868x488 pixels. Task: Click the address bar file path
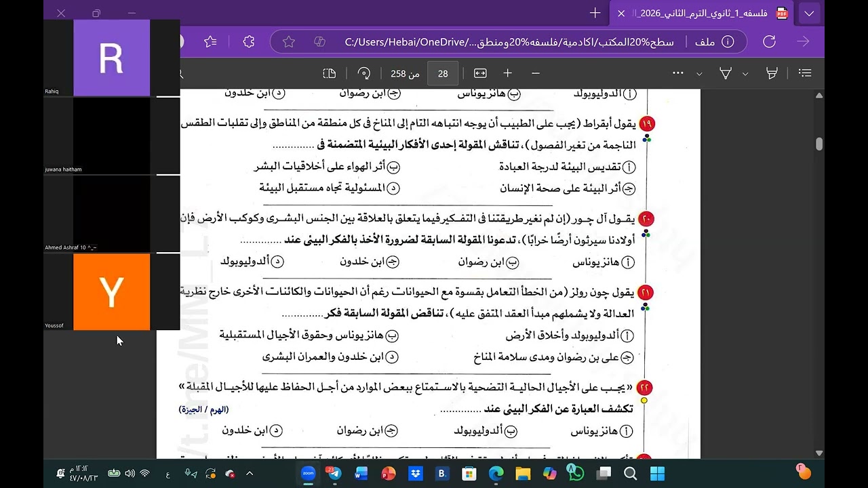coord(509,42)
